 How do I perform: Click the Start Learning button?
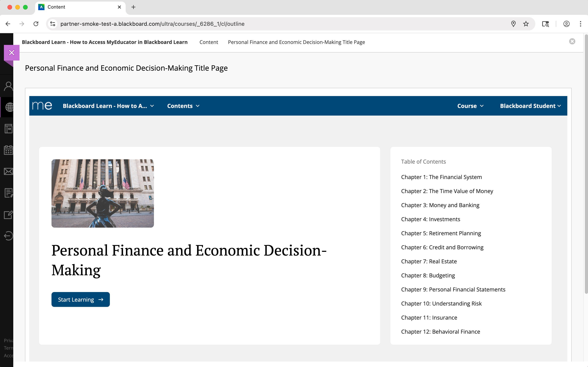[81, 299]
